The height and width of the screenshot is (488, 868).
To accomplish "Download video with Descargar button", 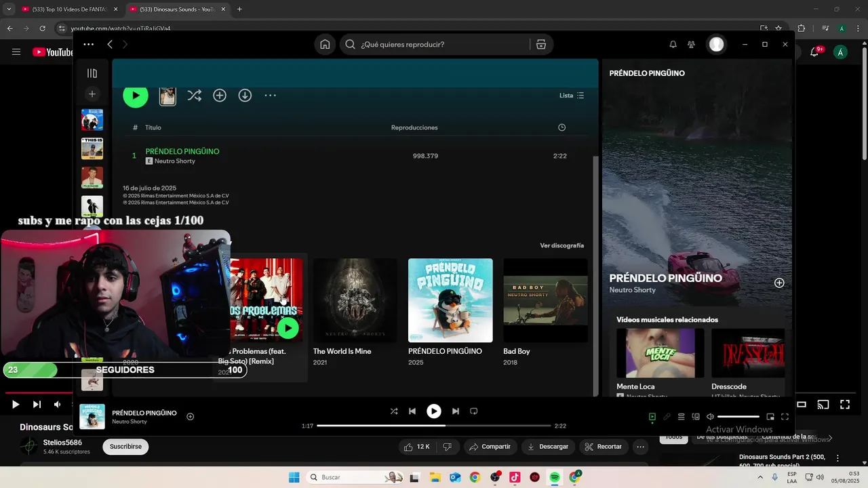I will 548,447.
